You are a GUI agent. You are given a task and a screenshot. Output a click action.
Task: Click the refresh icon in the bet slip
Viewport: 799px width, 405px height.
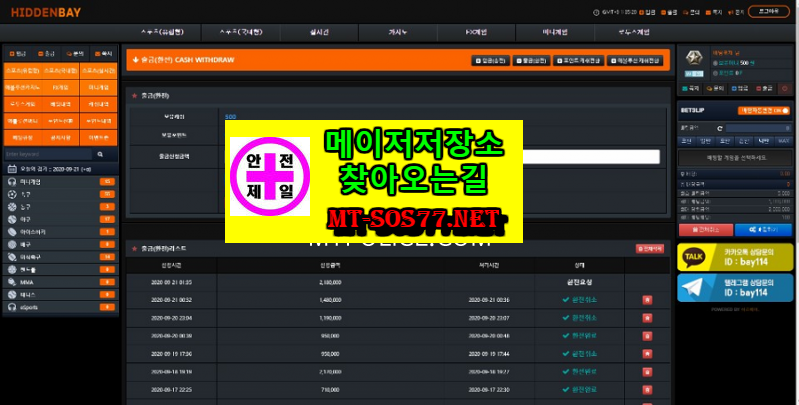pyautogui.click(x=720, y=128)
